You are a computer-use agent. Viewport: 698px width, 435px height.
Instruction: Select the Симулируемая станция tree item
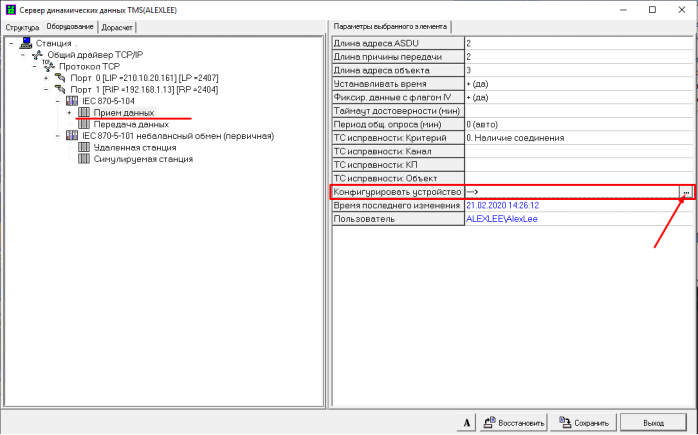[142, 159]
